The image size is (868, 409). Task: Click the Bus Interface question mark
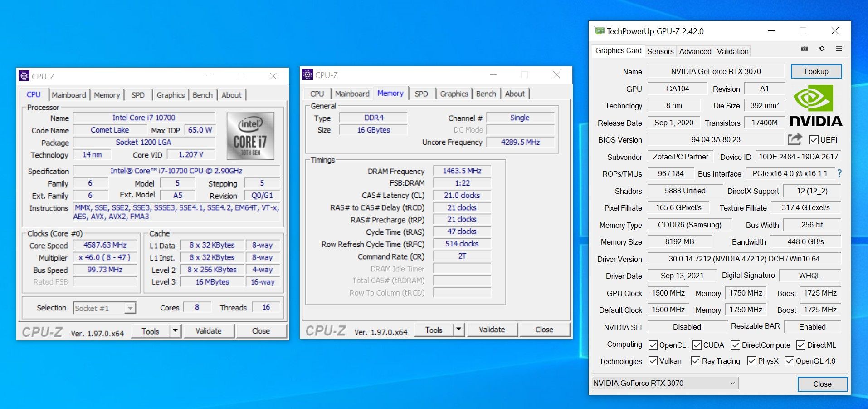839,174
